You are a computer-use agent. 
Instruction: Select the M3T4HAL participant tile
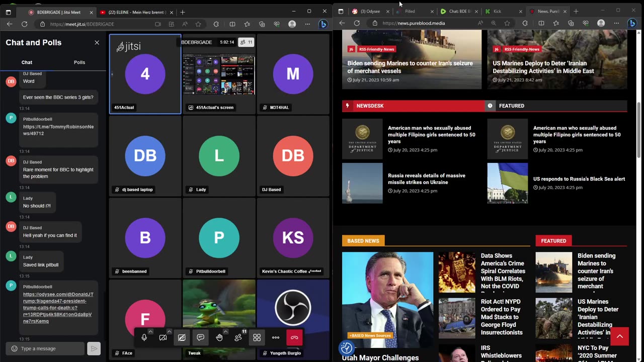pyautogui.click(x=293, y=73)
